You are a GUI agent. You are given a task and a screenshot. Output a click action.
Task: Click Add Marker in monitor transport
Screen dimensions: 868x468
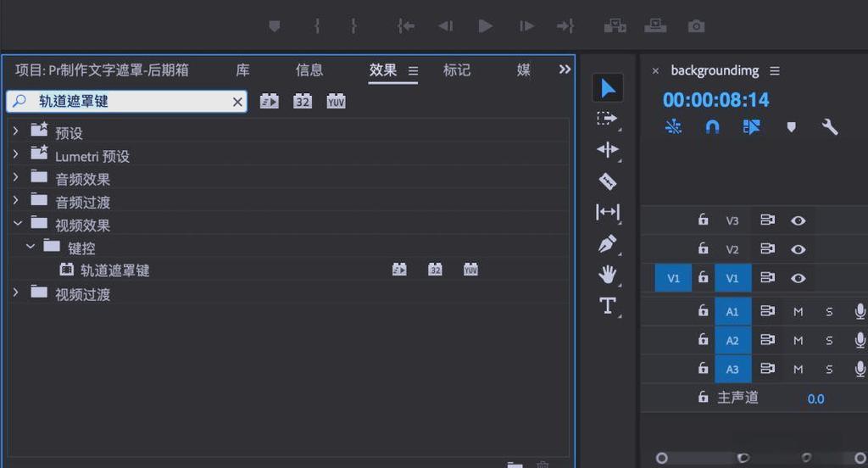275,26
